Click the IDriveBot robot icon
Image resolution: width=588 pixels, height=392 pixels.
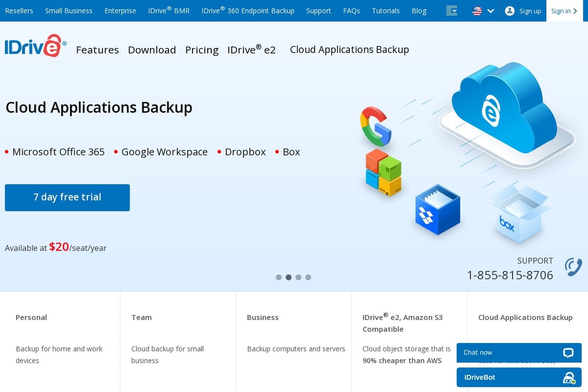pyautogui.click(x=569, y=378)
